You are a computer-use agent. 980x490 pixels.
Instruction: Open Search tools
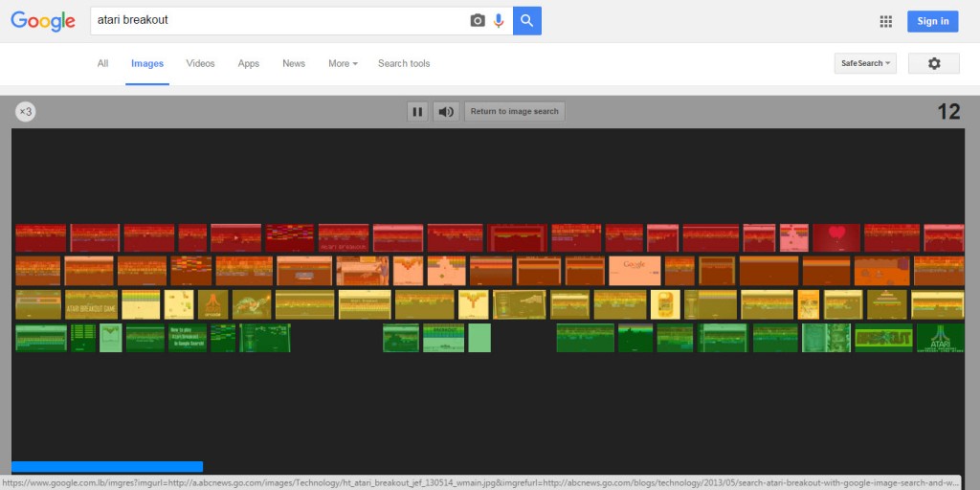(404, 63)
